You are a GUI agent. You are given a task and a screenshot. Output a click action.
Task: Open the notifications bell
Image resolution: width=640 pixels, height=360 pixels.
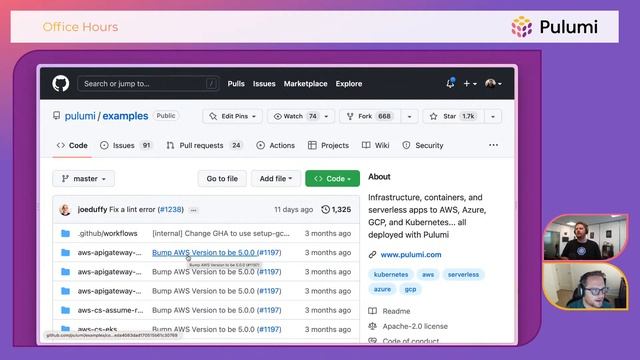pos(450,83)
